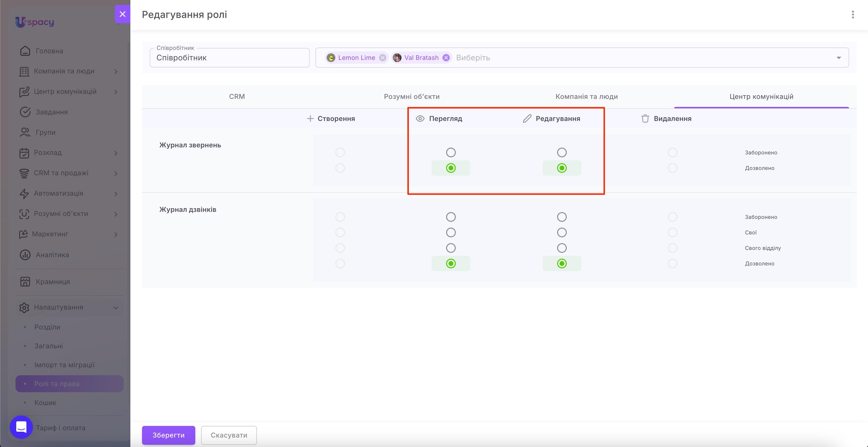This screenshot has width=868, height=447.
Task: Open the chat support widget
Action: pos(21,427)
